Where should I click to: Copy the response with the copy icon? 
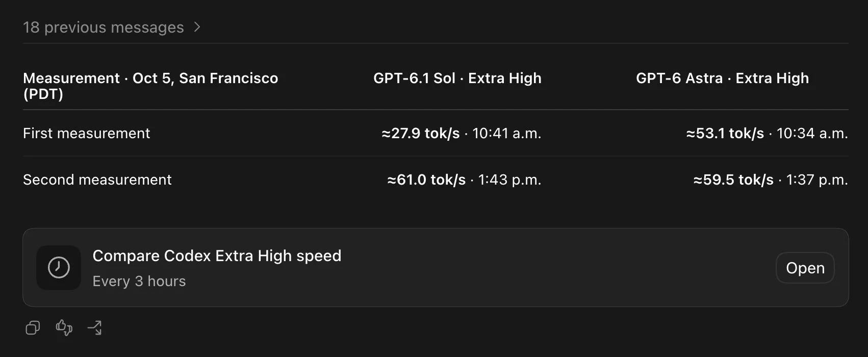[33, 327]
